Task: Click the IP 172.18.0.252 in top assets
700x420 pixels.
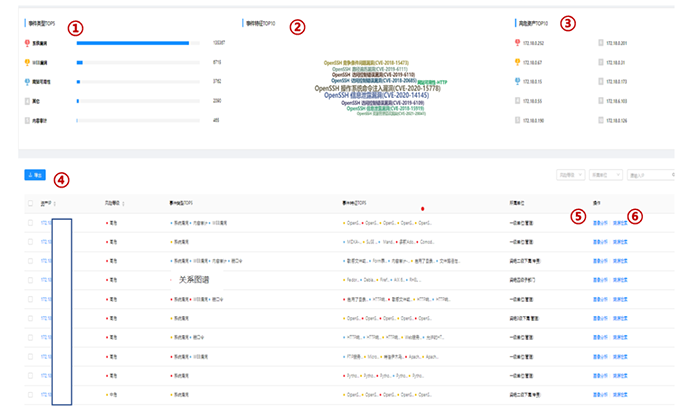Action: (x=533, y=43)
